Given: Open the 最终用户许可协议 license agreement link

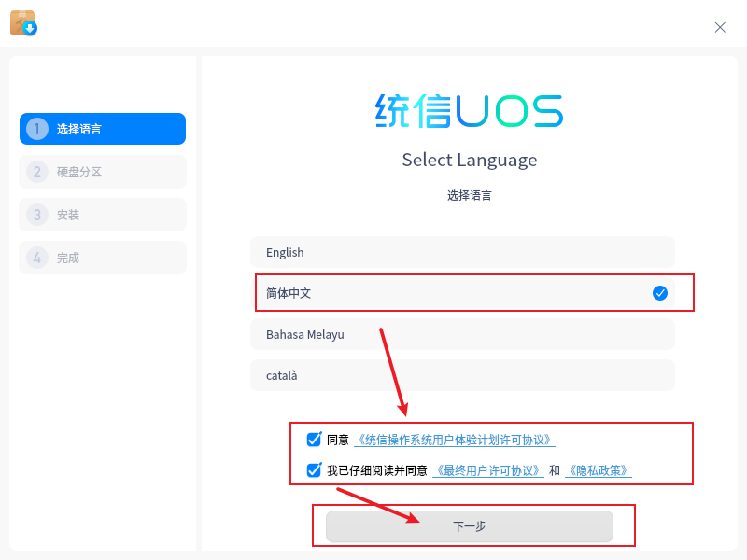Looking at the screenshot, I should coord(489,470).
